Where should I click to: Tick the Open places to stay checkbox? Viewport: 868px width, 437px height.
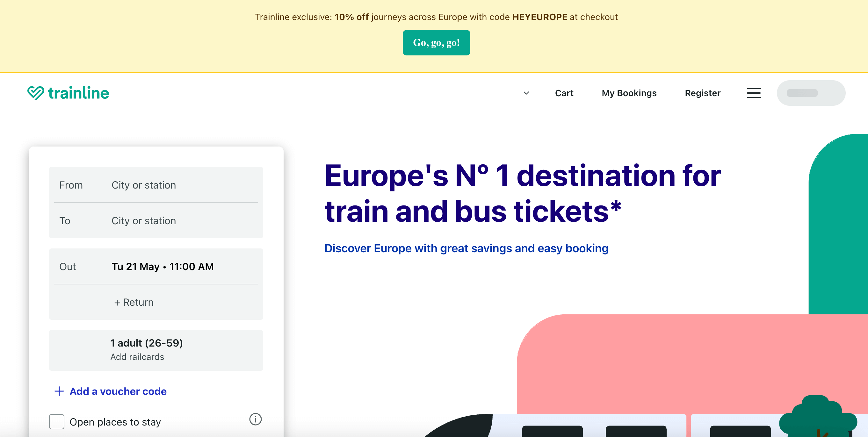pos(57,421)
